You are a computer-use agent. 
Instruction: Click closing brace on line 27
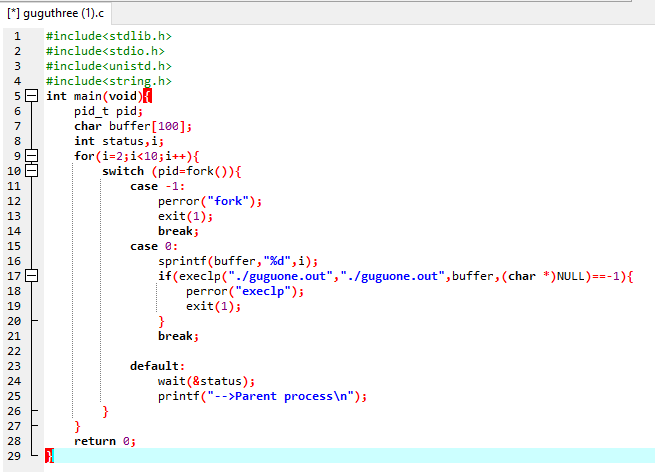point(77,426)
